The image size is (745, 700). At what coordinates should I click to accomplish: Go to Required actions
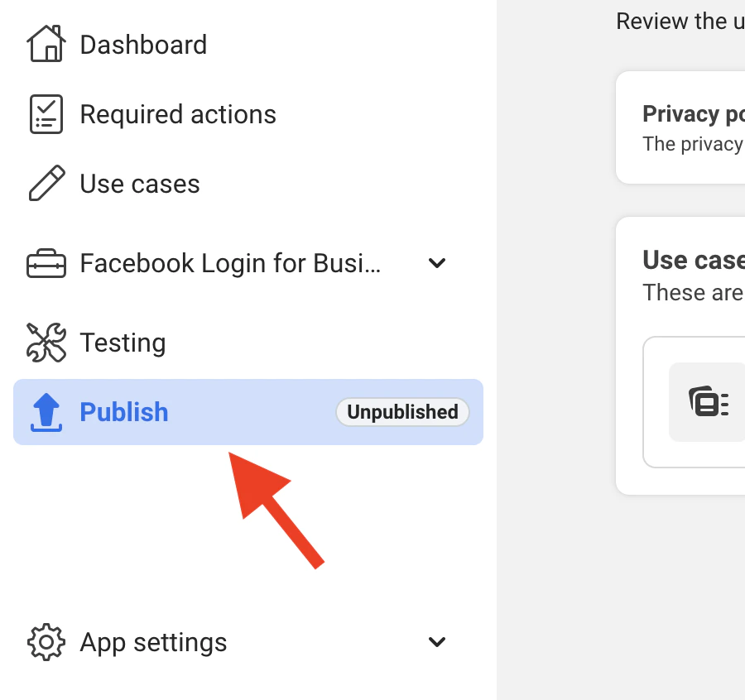pyautogui.click(x=177, y=113)
